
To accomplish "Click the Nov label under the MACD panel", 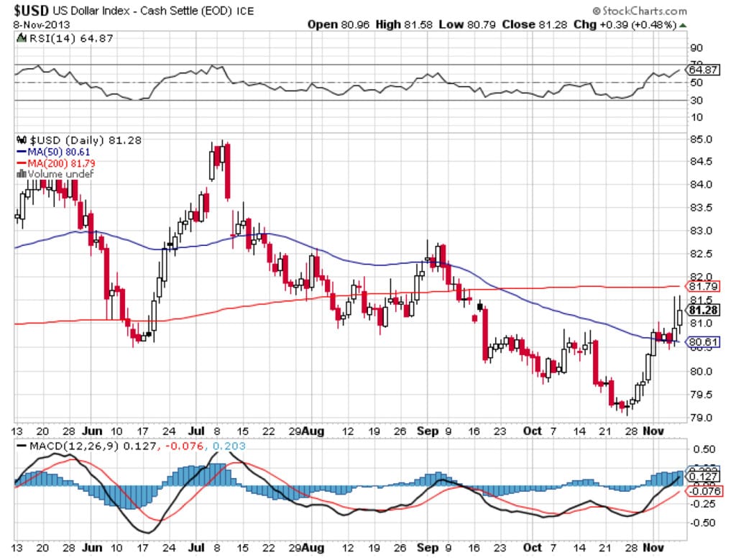I will tap(653, 547).
